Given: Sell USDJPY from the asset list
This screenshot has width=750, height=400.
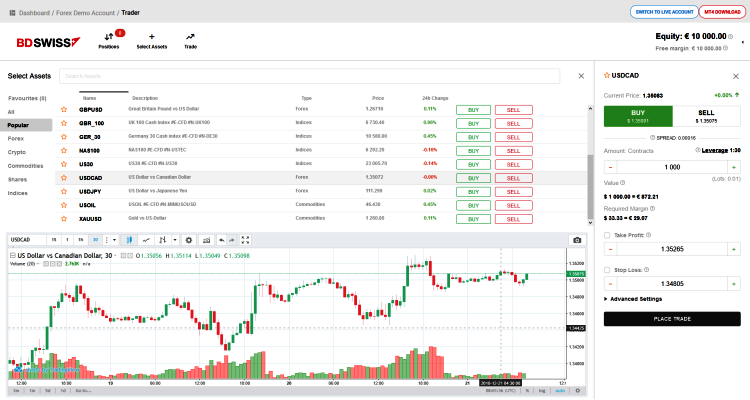Looking at the screenshot, I should click(514, 192).
